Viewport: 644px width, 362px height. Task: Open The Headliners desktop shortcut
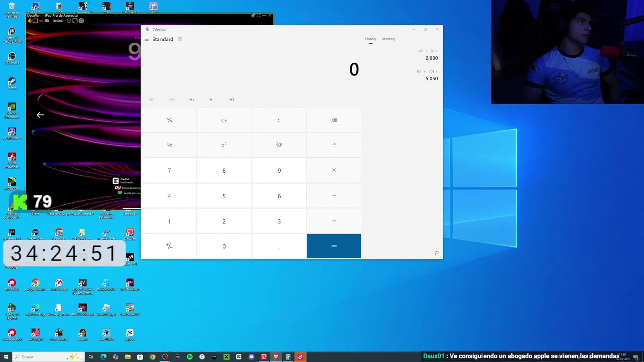click(x=130, y=285)
